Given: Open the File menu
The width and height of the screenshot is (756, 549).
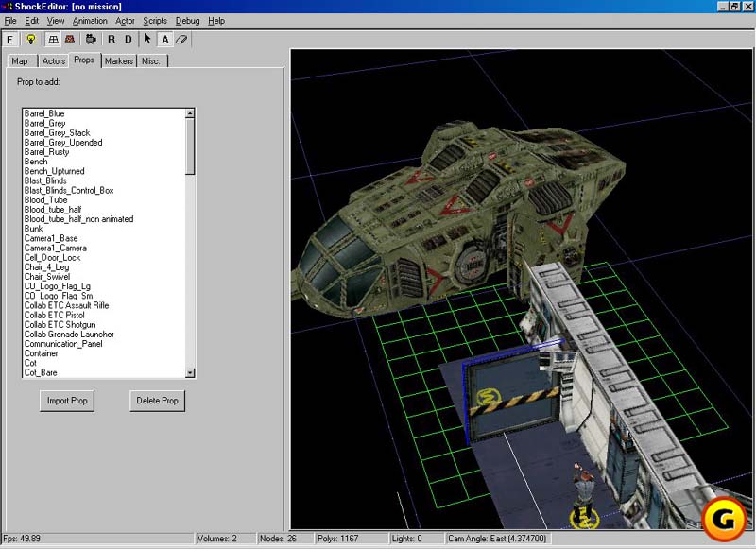Looking at the screenshot, I should coord(10,21).
